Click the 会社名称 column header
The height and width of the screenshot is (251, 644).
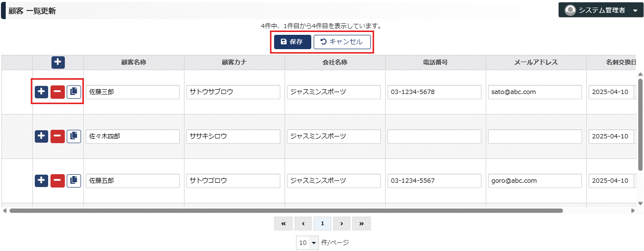(335, 63)
